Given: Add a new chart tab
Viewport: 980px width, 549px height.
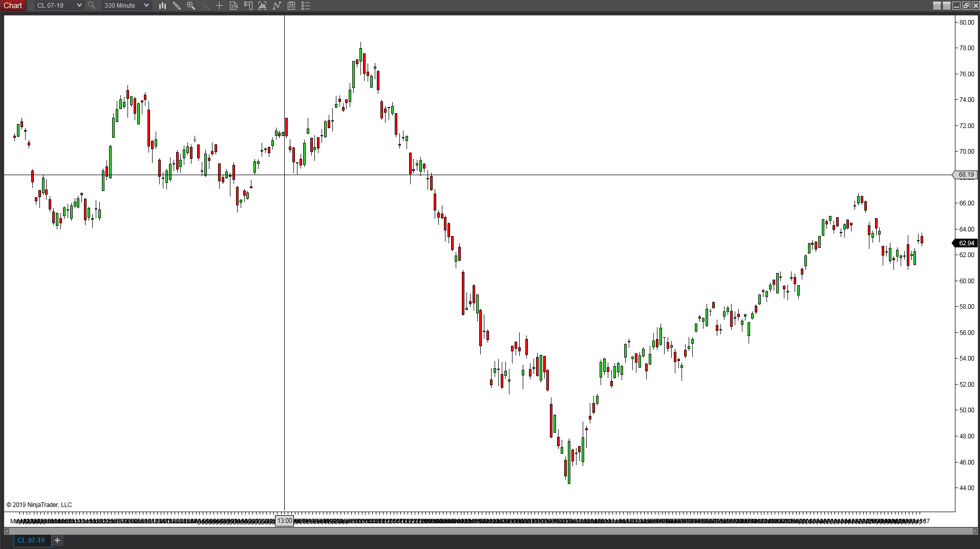Looking at the screenshot, I should pyautogui.click(x=57, y=540).
